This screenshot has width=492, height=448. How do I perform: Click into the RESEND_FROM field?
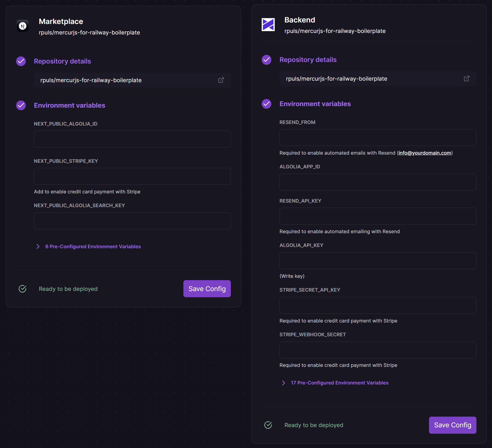378,138
